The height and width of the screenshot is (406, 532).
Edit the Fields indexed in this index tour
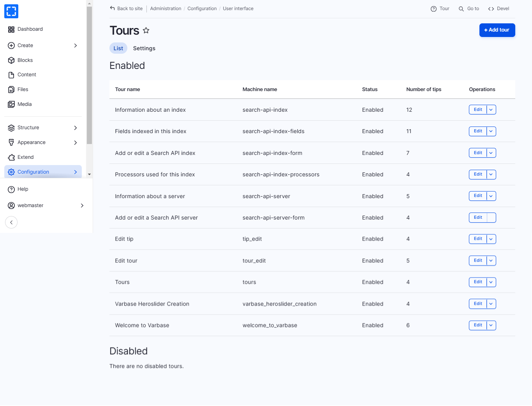[478, 131]
